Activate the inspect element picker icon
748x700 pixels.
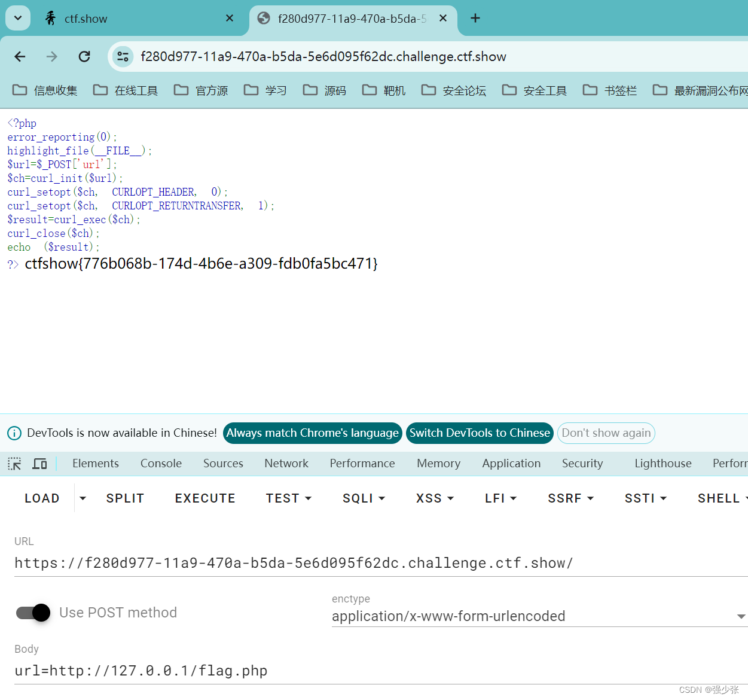pos(14,464)
